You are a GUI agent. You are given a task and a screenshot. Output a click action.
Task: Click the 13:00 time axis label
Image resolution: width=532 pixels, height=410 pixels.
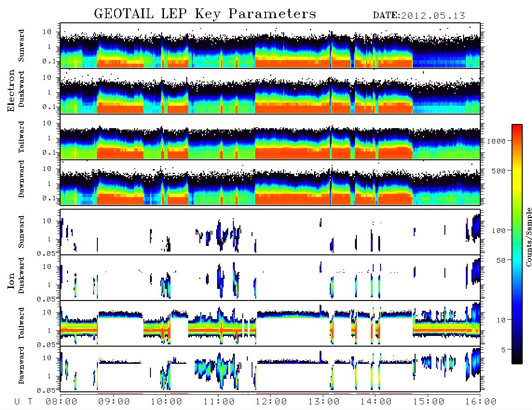pyautogui.click(x=324, y=402)
